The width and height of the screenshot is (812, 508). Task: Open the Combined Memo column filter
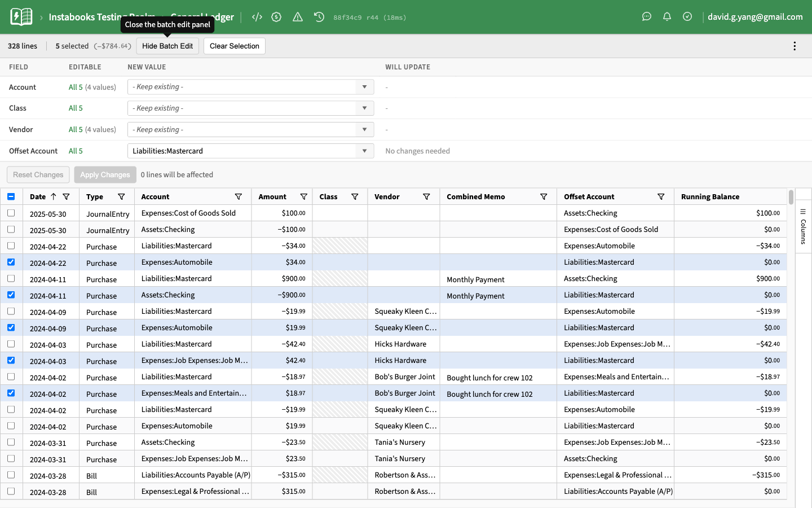(x=544, y=196)
